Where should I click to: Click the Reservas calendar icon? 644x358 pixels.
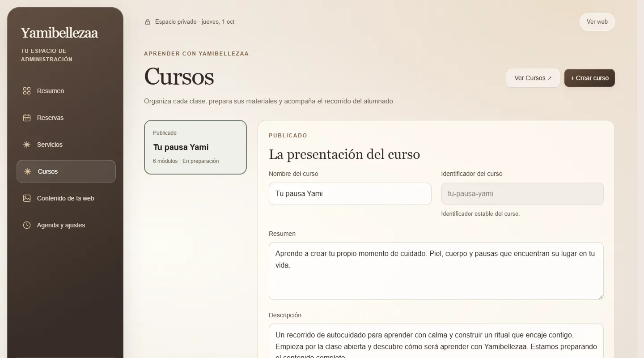(x=27, y=118)
